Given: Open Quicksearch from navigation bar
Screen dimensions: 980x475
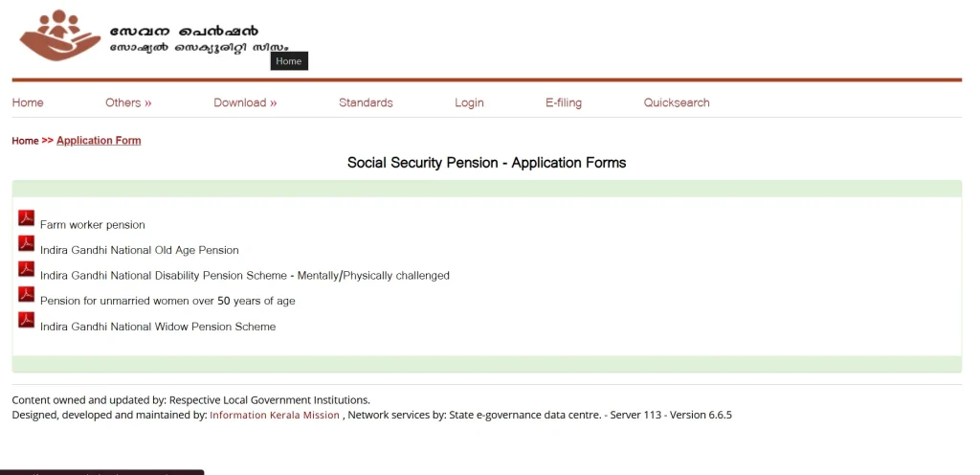Looking at the screenshot, I should pyautogui.click(x=677, y=102).
